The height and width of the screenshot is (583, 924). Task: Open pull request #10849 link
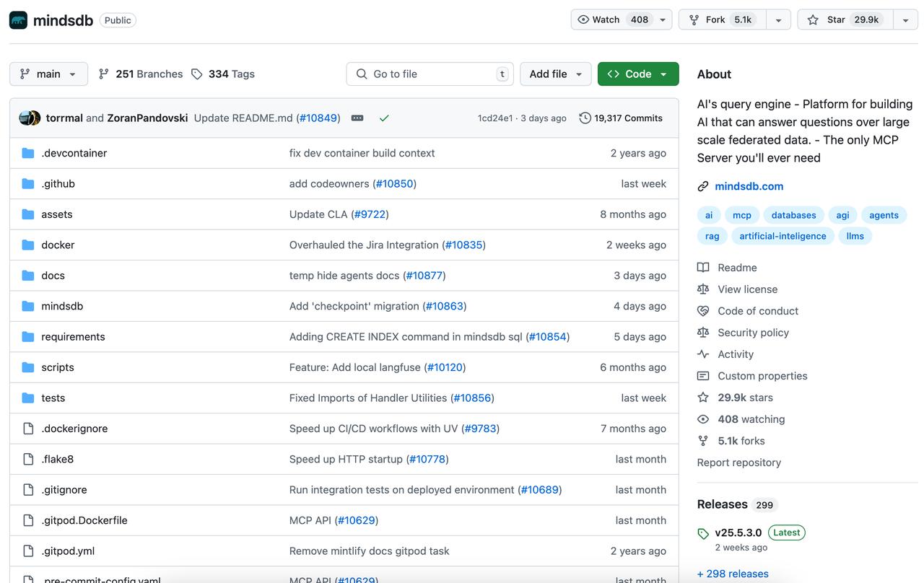tap(318, 118)
